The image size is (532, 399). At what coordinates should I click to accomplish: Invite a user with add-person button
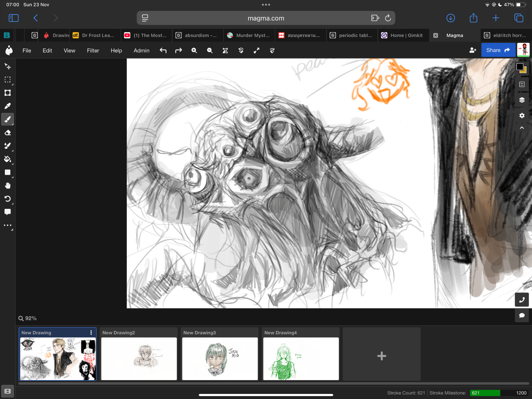[x=473, y=50]
